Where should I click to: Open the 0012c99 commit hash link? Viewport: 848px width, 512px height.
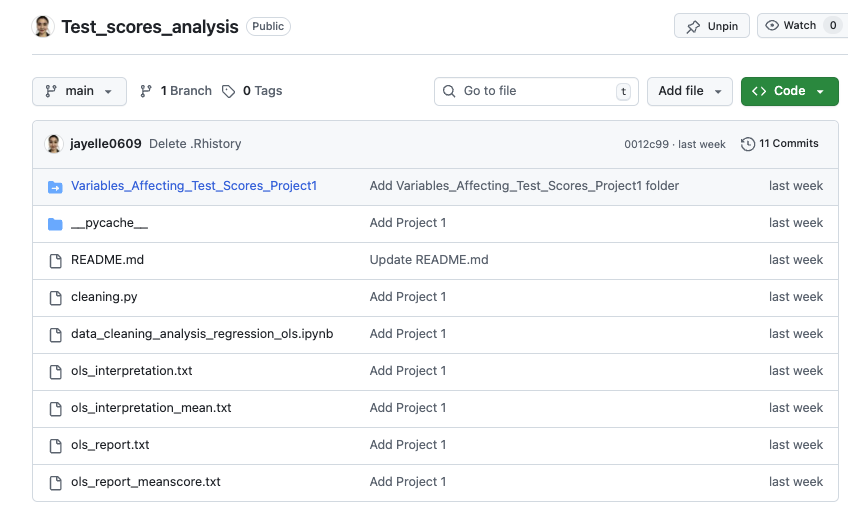coord(645,144)
